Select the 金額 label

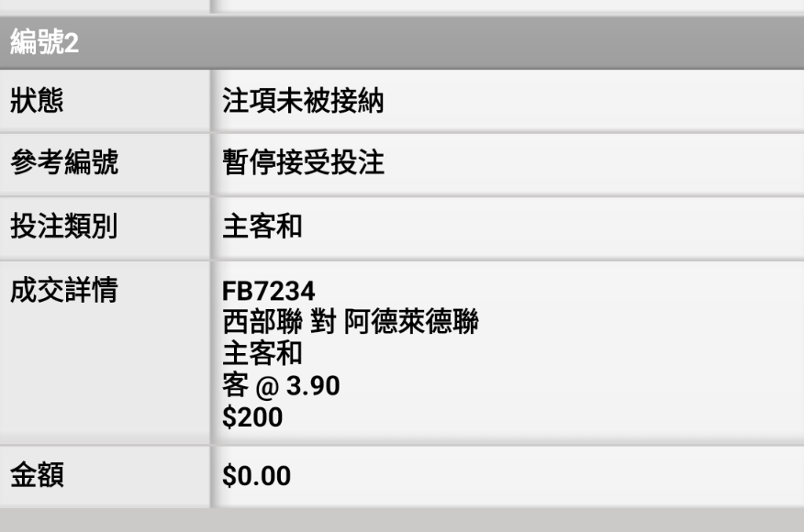click(37, 474)
